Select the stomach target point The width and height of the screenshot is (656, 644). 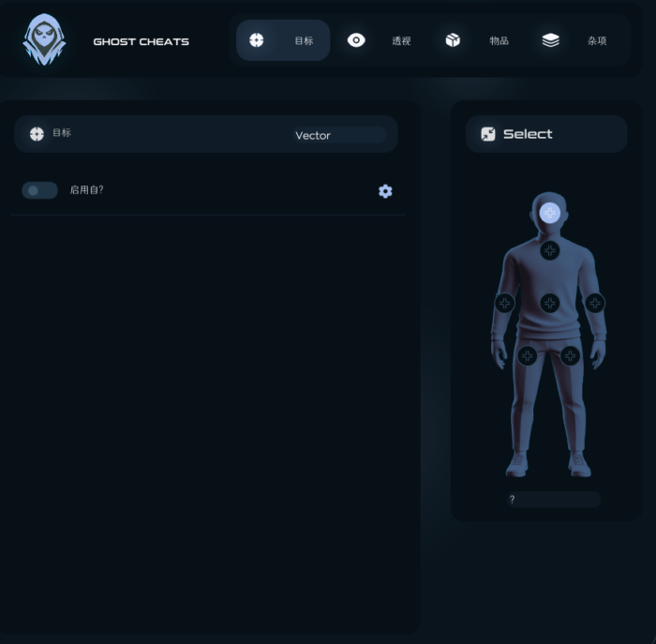pos(550,303)
